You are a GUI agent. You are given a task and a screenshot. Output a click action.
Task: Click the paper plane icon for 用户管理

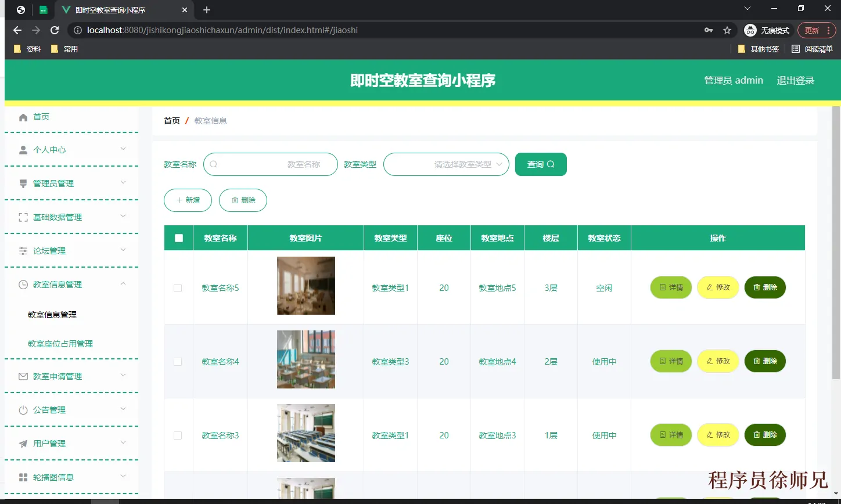pos(23,444)
